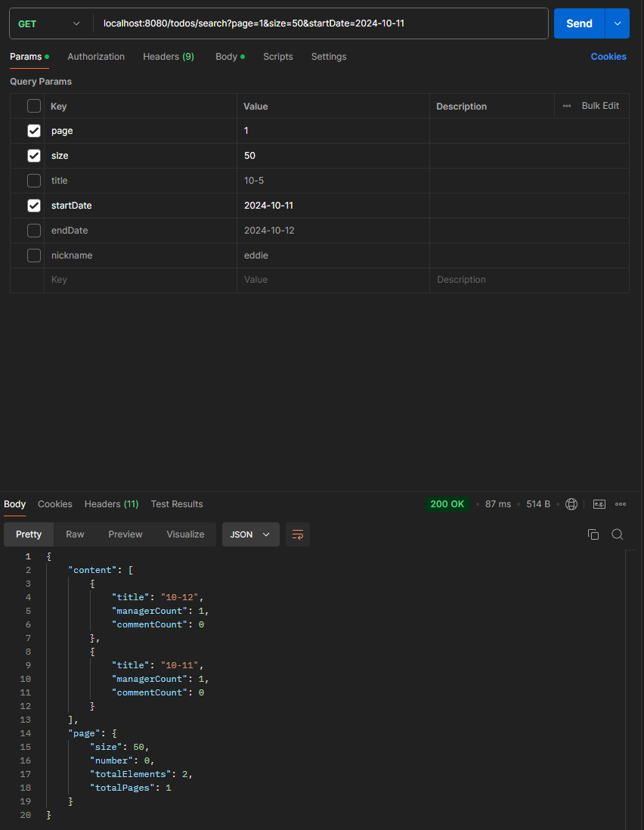The width and height of the screenshot is (644, 830).
Task: Open the GET method dropdown
Action: [49, 24]
